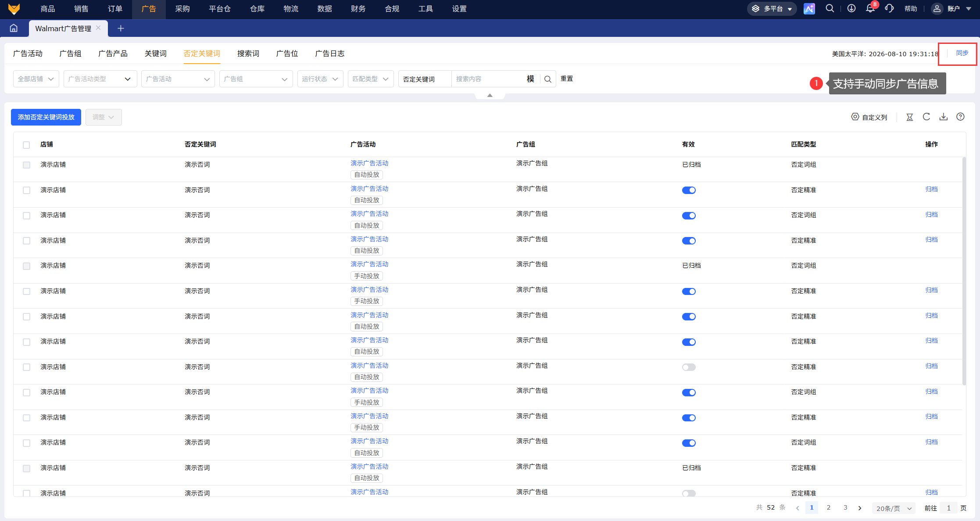The image size is (980, 521).
Task: Open the 调整 dropdown button
Action: (x=104, y=117)
